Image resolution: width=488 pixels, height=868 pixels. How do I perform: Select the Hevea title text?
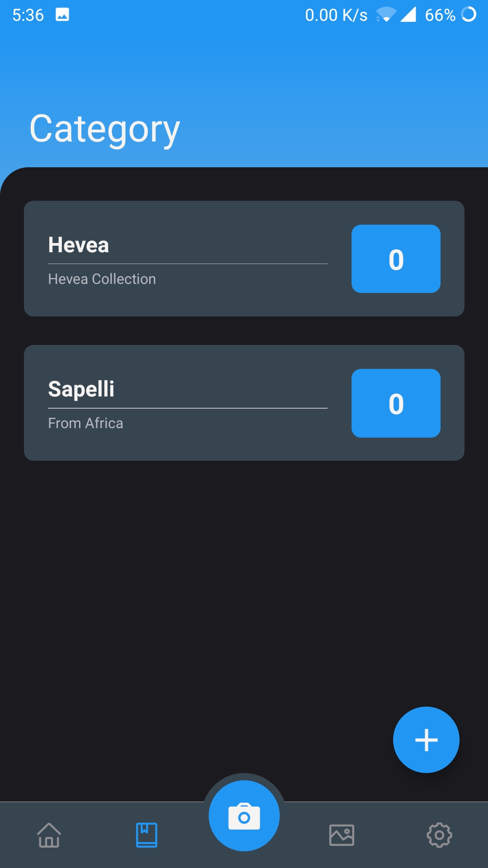click(x=79, y=245)
